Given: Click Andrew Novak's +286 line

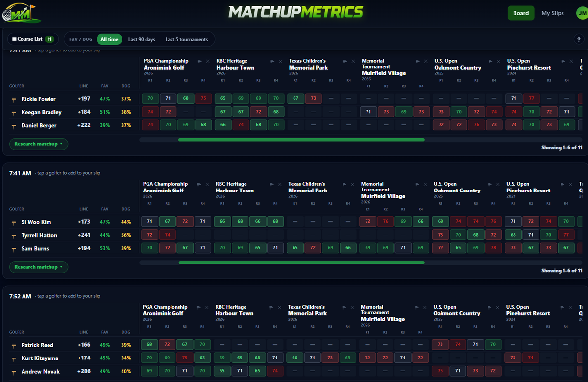Looking at the screenshot, I should 84,372.
